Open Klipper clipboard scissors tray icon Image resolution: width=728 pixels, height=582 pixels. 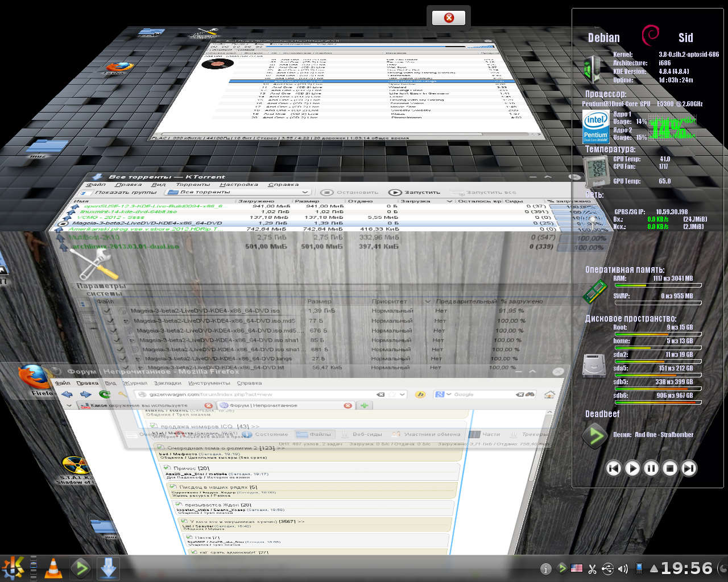click(x=592, y=568)
